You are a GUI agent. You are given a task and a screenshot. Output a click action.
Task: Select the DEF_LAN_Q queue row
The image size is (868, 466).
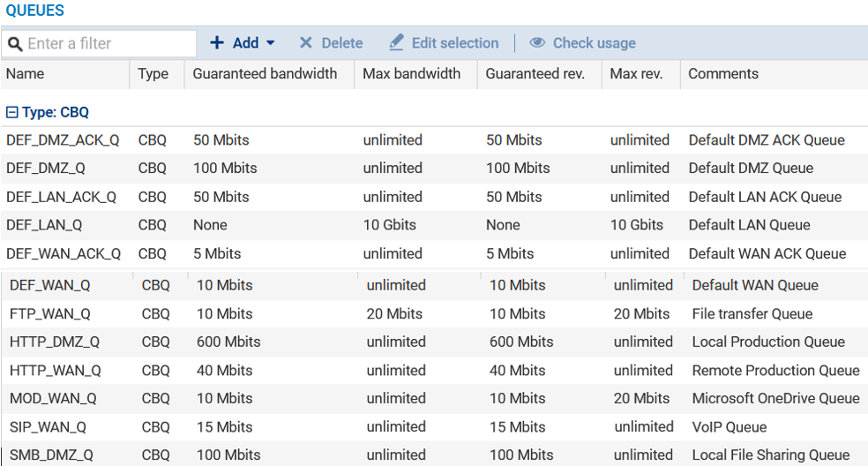coord(44,225)
